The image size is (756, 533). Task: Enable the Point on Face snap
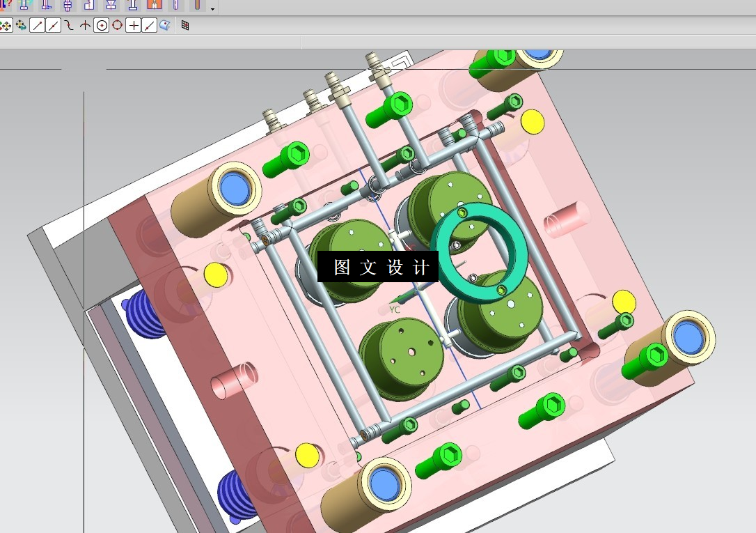click(x=165, y=25)
